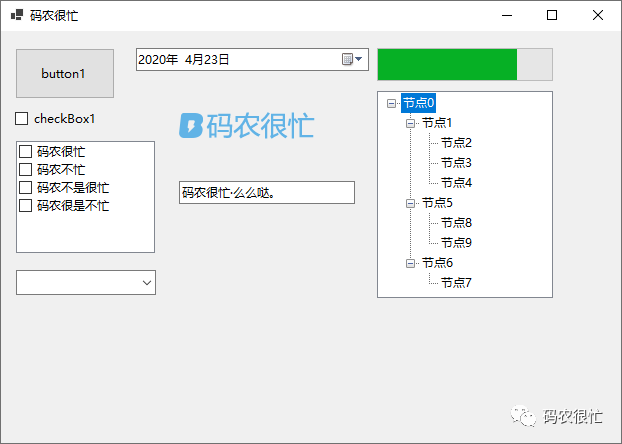The height and width of the screenshot is (444, 622).
Task: Select the day 23日 in date field
Action: click(x=216, y=60)
